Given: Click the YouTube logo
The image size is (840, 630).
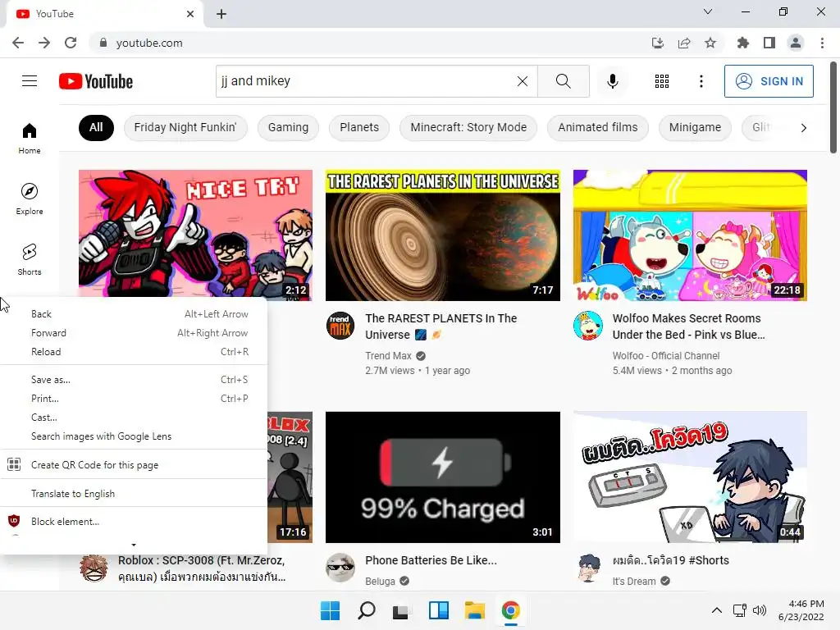Looking at the screenshot, I should coord(96,81).
